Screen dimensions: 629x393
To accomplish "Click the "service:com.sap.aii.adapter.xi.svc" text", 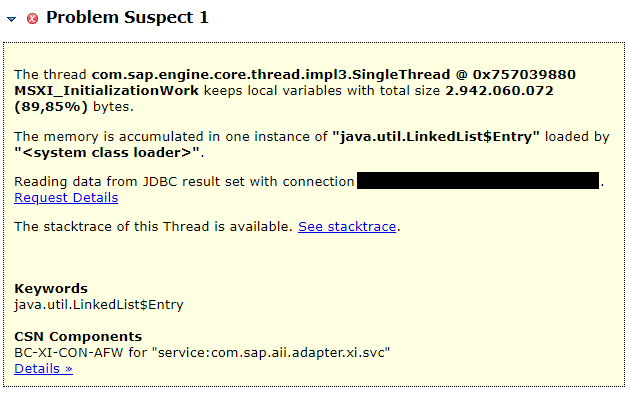I will (271, 352).
